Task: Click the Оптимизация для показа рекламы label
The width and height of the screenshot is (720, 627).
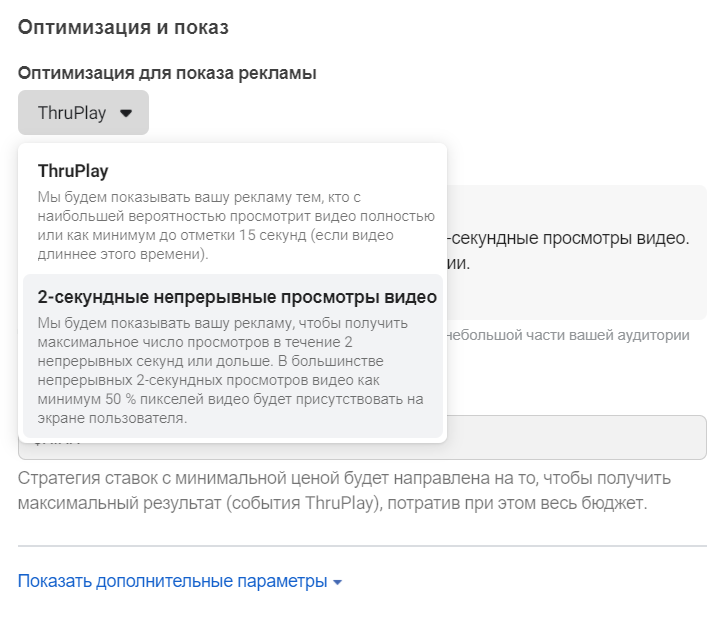Action: (167, 73)
